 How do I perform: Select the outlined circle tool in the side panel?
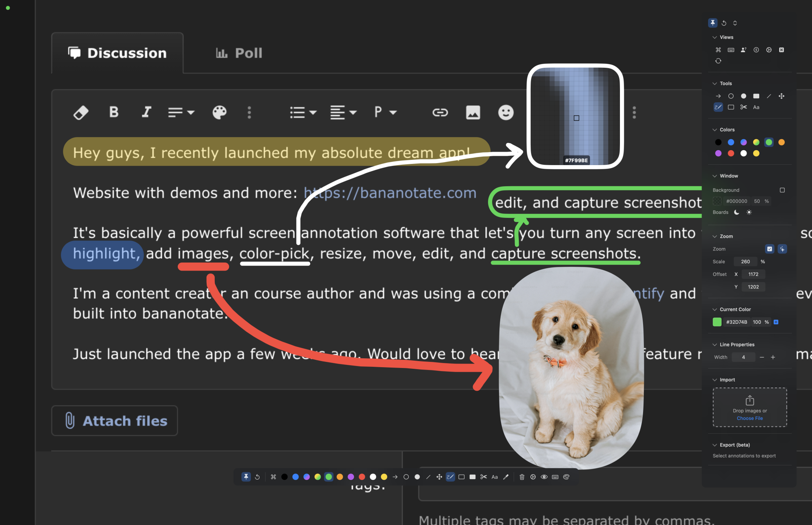tap(731, 96)
